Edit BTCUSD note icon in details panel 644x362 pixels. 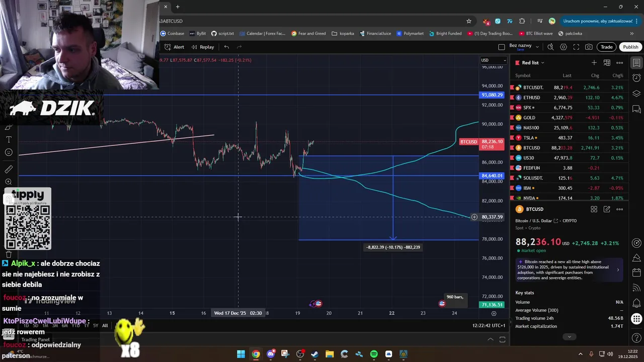(x=607, y=209)
